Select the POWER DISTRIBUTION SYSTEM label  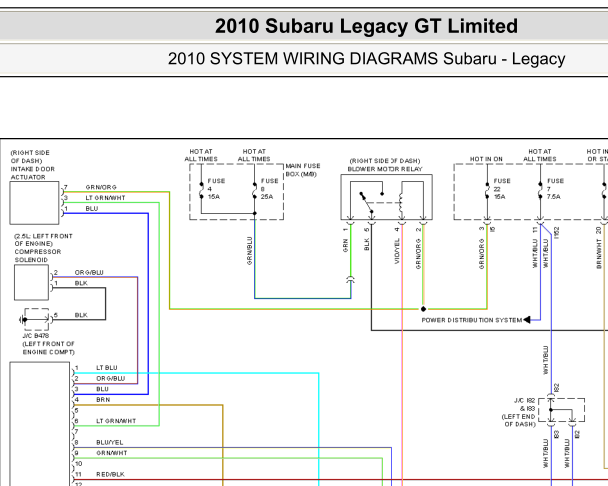click(472, 320)
